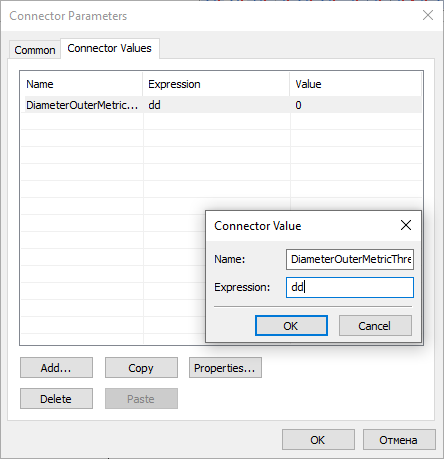Click into the Name input field
Viewport: 444px width, 459px height.
[x=350, y=259]
